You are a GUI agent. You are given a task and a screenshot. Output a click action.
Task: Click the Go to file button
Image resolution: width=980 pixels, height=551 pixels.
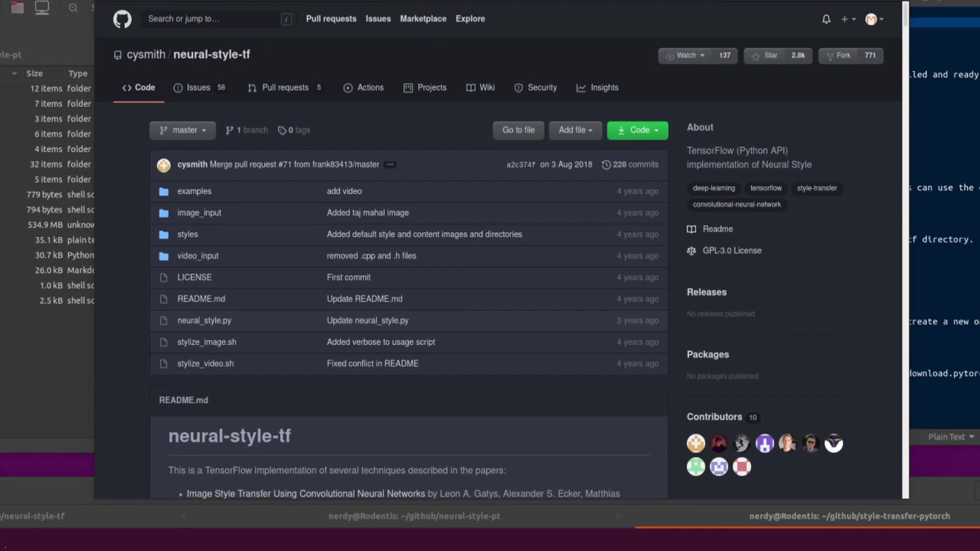(x=518, y=131)
